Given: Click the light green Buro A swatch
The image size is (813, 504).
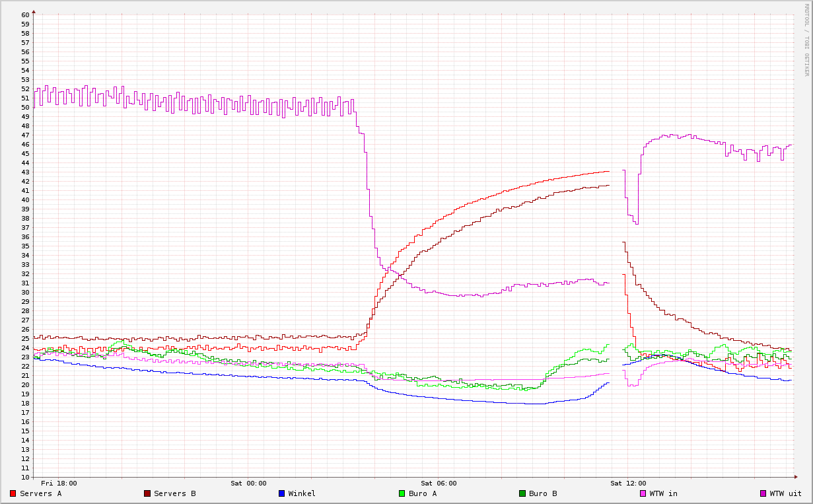Looking at the screenshot, I should point(402,493).
